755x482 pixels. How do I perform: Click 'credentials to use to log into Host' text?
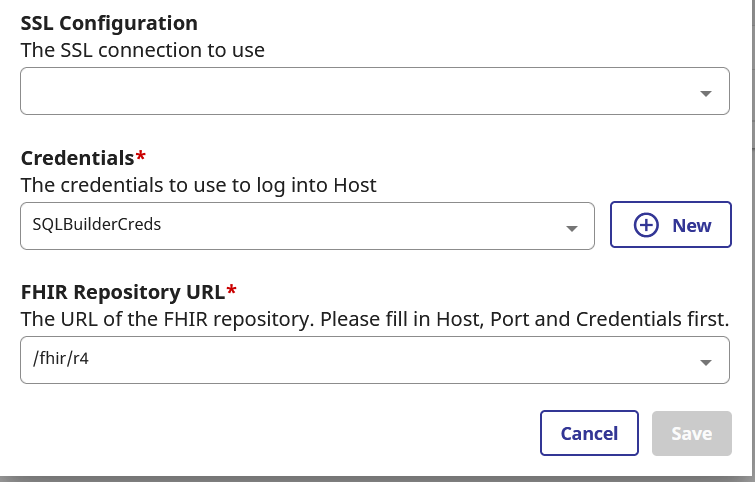218,185
